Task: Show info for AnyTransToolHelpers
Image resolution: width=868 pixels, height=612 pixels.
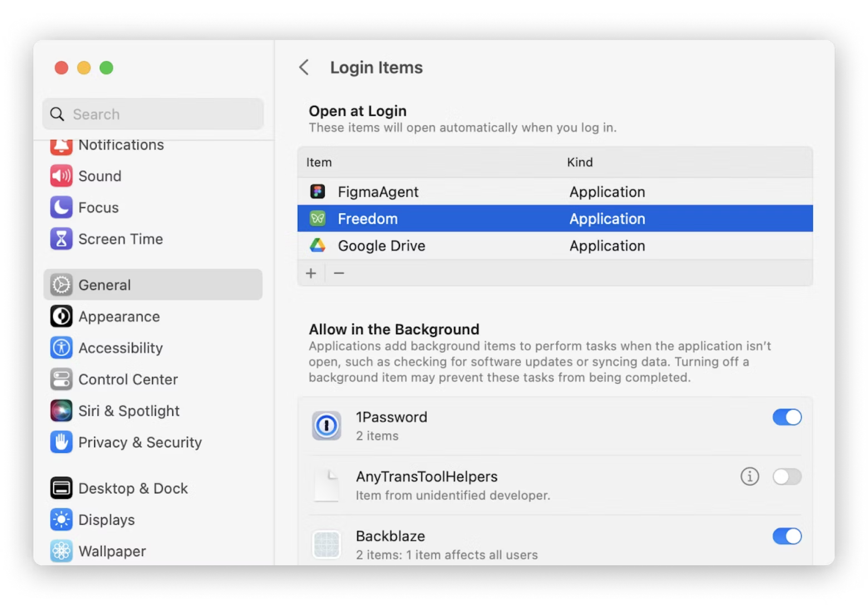Action: 749,476
